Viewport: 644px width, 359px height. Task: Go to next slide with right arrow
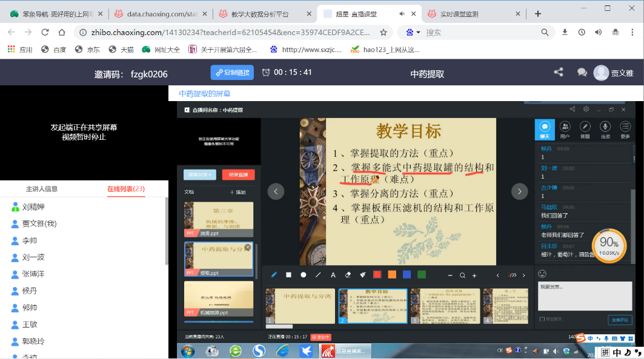(x=519, y=191)
